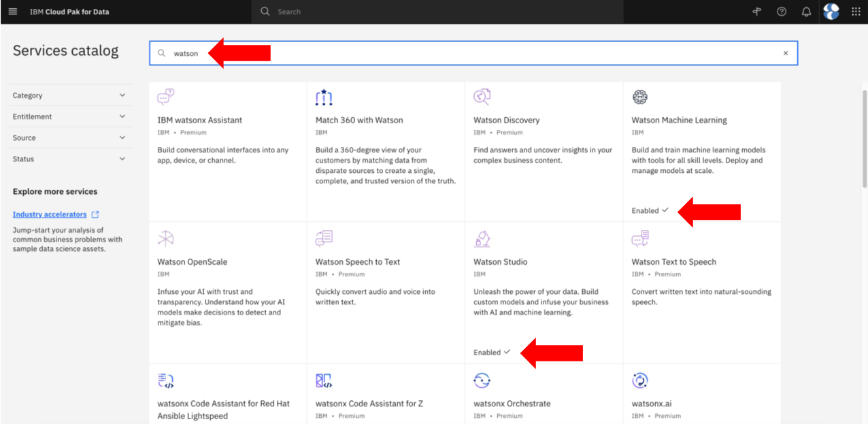Open the Industry accelerators link
868x424 pixels.
[x=50, y=214]
